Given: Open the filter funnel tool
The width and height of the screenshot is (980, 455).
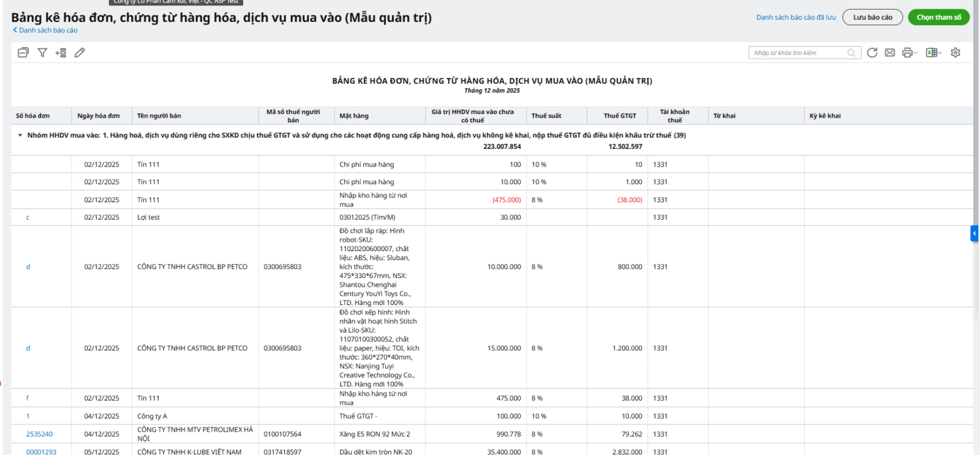Looking at the screenshot, I should (x=42, y=53).
